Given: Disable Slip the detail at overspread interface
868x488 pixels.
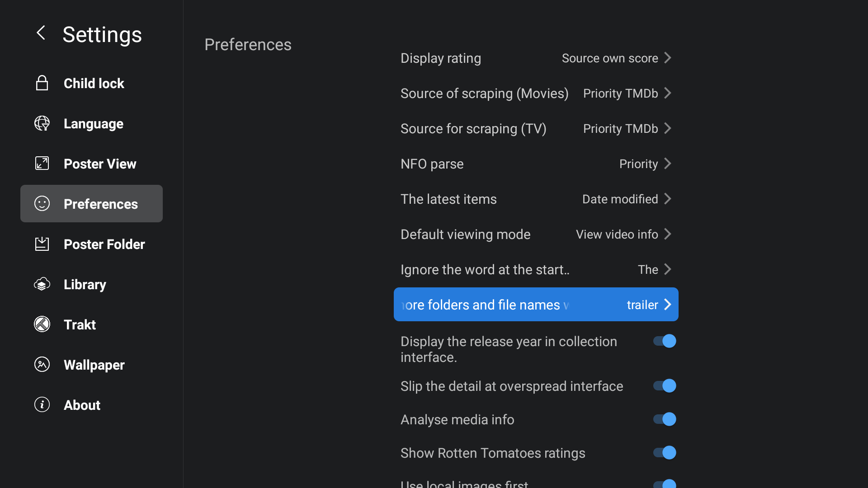Looking at the screenshot, I should (665, 386).
